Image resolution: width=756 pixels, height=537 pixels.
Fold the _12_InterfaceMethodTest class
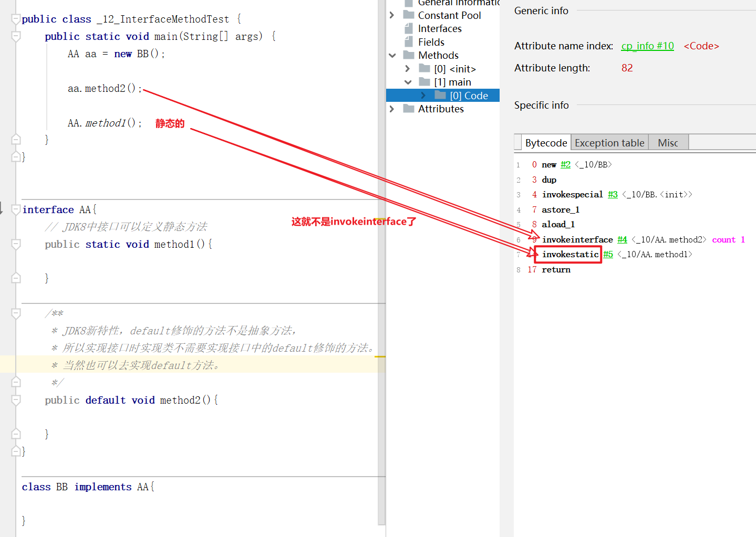click(16, 19)
